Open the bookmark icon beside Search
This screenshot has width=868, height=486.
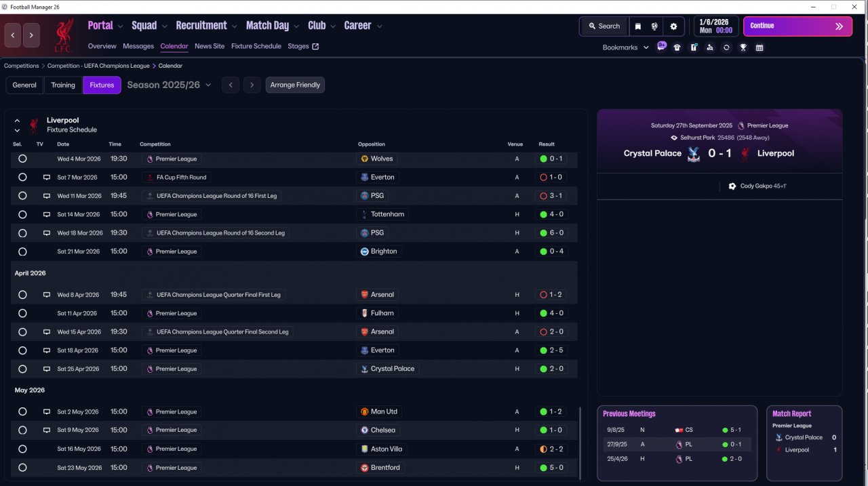tap(638, 26)
